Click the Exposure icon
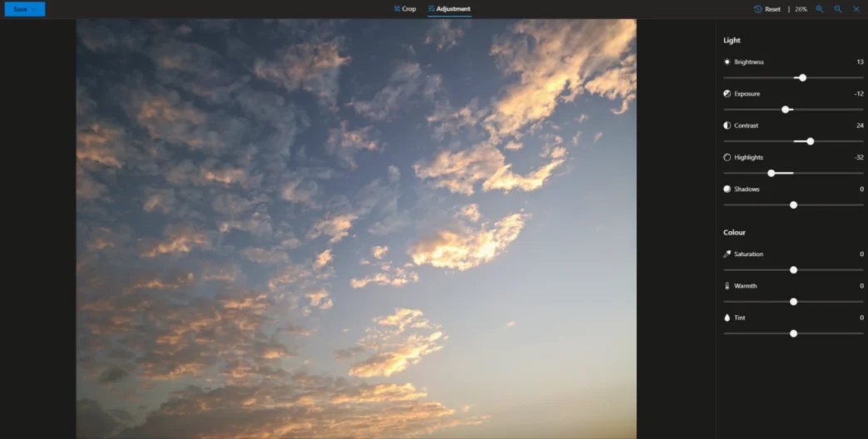Screen dimensions: 868x439 [x=727, y=94]
